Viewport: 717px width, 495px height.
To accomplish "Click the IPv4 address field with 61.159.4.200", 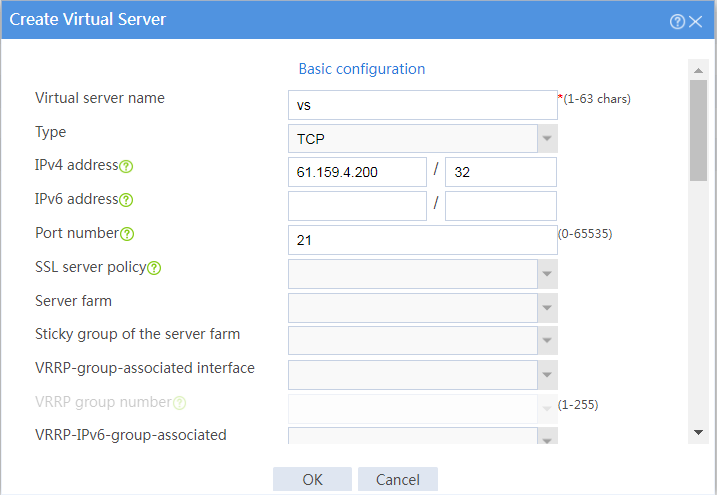I will click(x=357, y=172).
